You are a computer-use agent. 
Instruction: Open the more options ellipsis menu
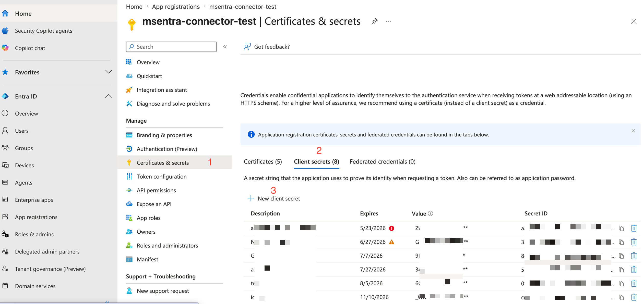[x=388, y=21]
